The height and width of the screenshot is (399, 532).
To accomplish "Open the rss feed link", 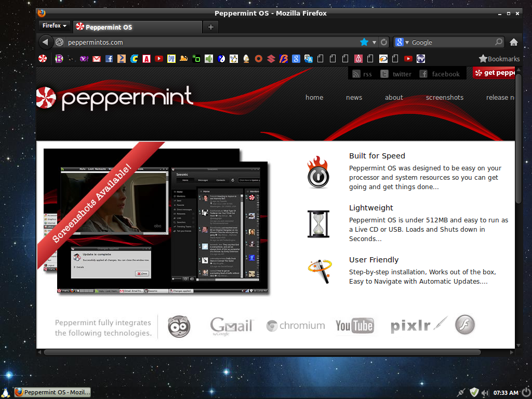I will 362,74.
